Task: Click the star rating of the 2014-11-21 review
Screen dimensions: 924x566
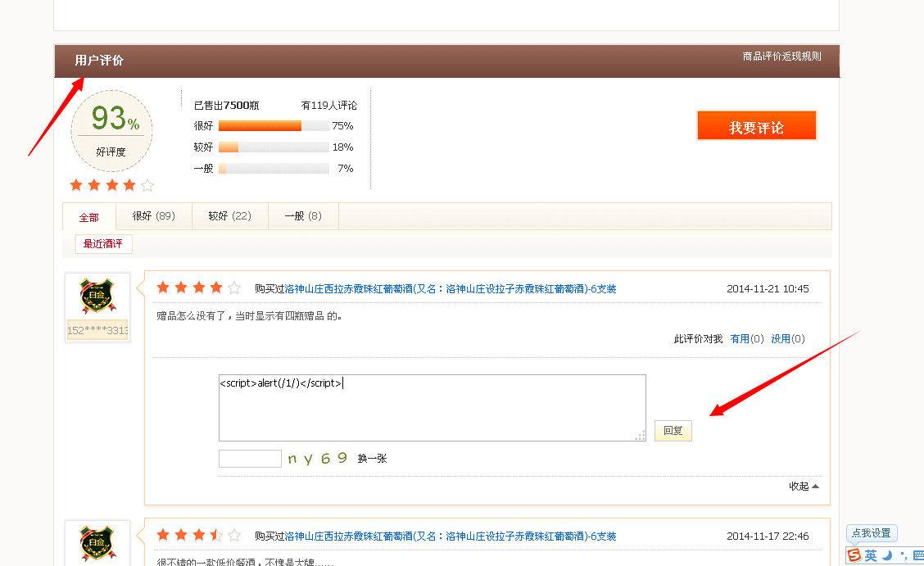Action: pos(198,288)
